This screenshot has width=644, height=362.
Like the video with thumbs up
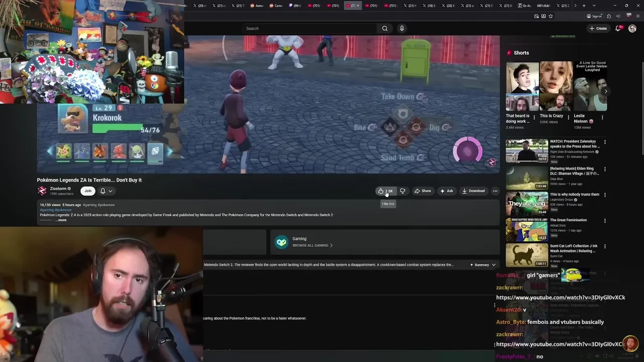tap(385, 191)
